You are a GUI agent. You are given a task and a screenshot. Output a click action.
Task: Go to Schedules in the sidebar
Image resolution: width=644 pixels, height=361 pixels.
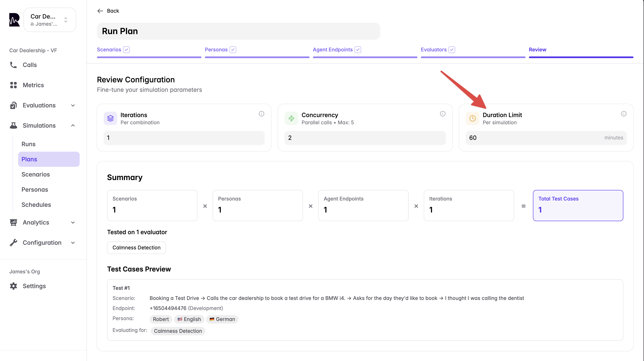(x=36, y=205)
